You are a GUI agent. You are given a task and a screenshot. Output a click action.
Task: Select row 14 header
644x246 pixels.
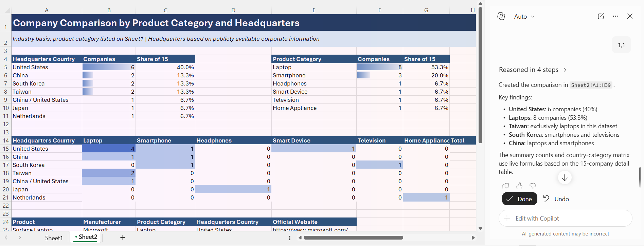pos(6,140)
